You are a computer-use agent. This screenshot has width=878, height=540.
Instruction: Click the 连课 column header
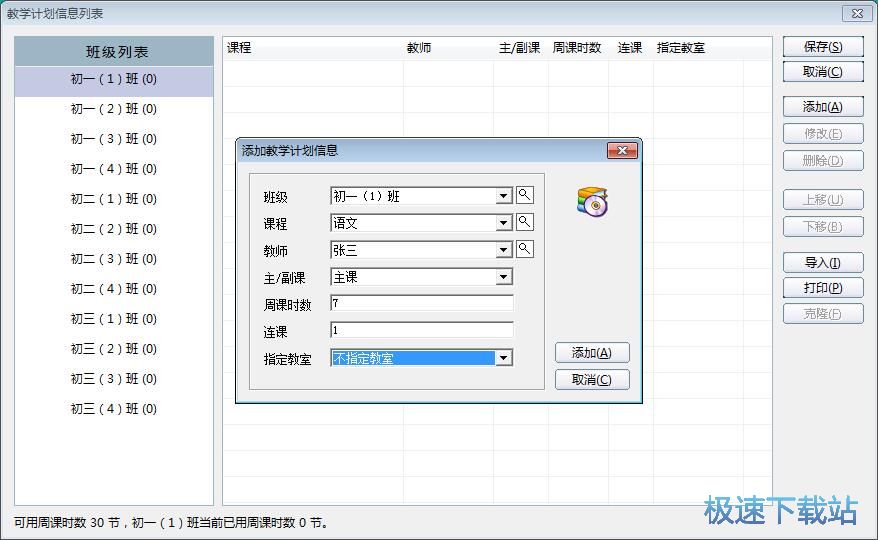[x=630, y=48]
